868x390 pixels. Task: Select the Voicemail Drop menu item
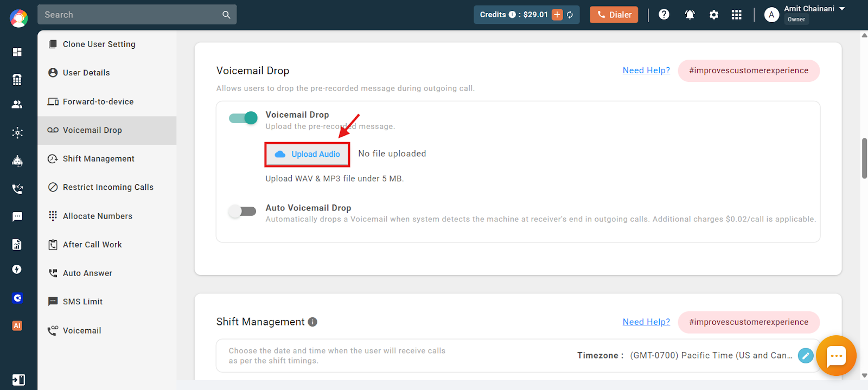pos(107,130)
